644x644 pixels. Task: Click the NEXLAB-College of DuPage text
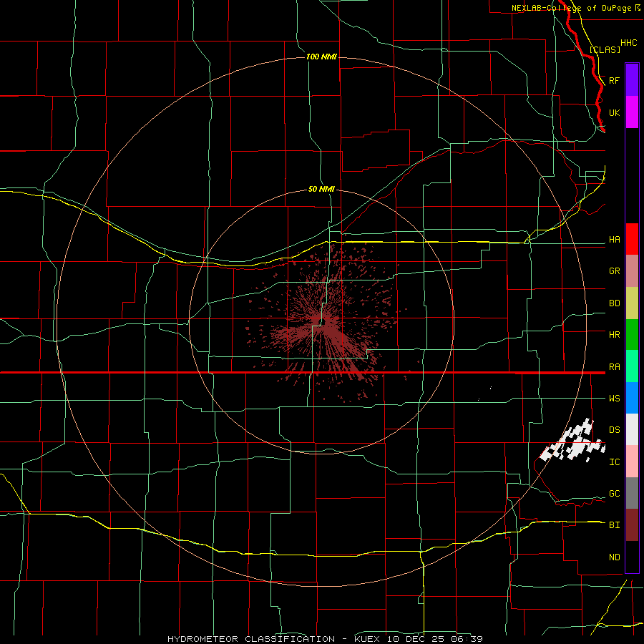pos(572,8)
